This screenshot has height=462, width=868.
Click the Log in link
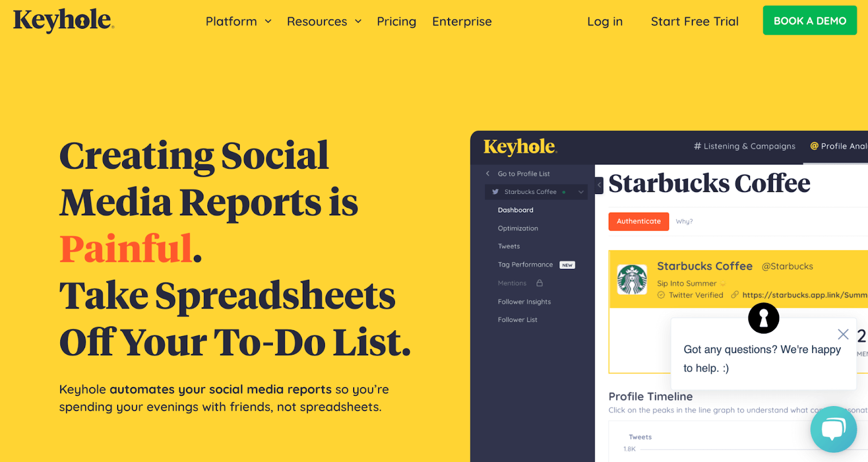[x=605, y=22]
